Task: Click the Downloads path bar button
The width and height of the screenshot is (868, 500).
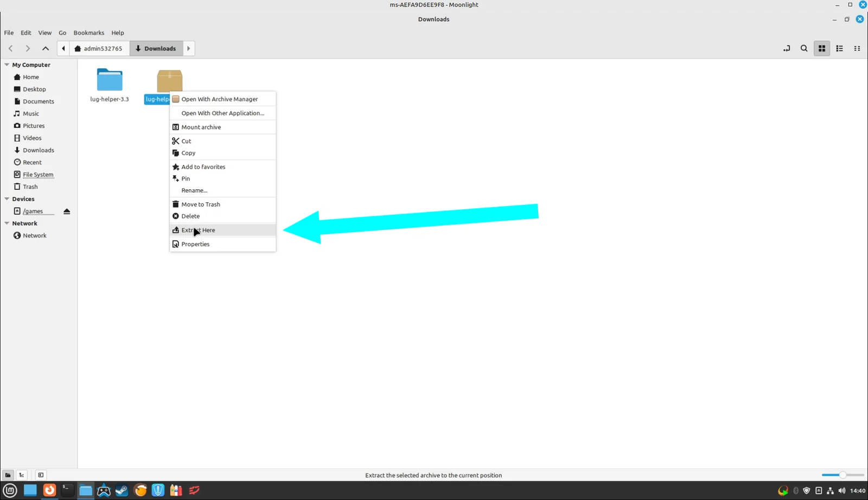Action: coord(156,48)
